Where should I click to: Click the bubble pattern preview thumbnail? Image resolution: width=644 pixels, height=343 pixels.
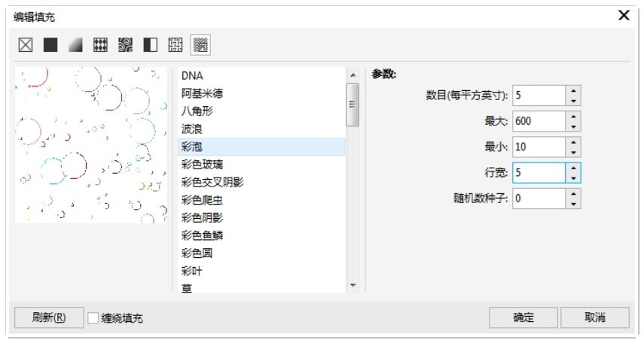coord(91,145)
